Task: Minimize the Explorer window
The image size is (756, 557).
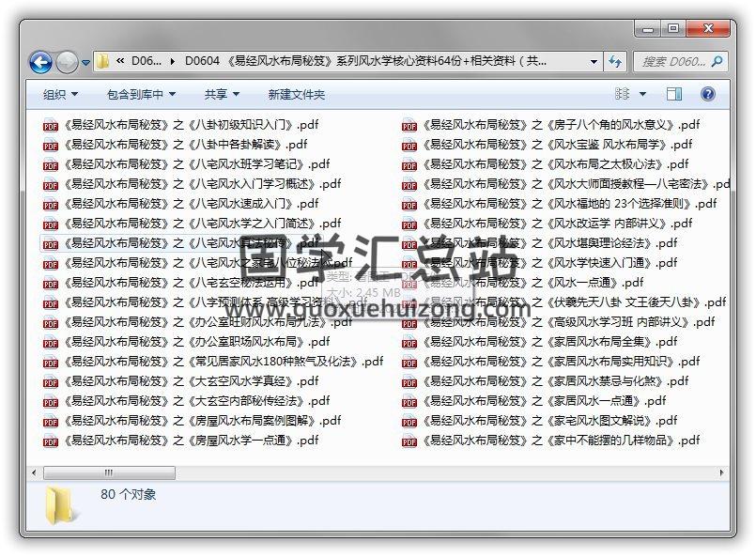Action: click(649, 29)
